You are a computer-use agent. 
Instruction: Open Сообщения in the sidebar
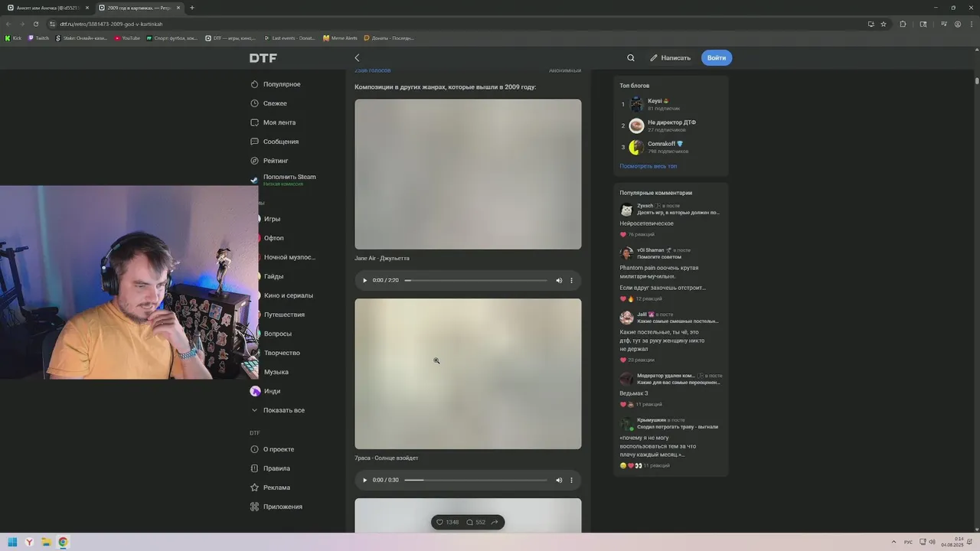[275, 142]
